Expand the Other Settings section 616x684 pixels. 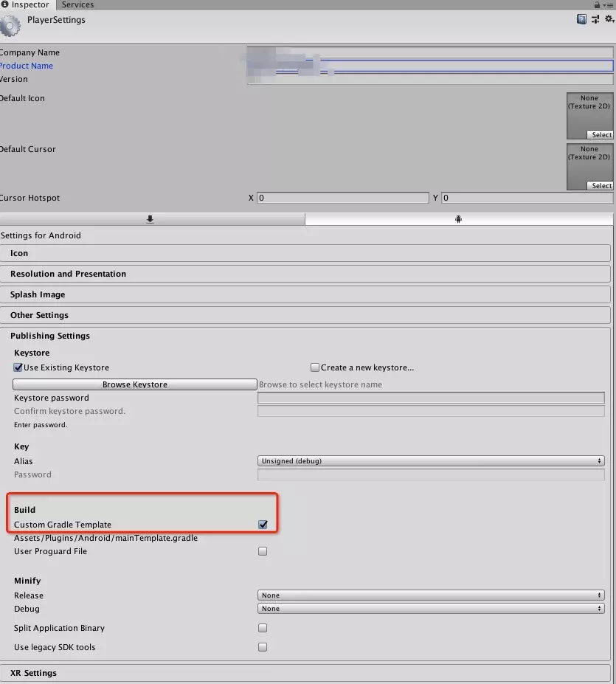click(39, 315)
